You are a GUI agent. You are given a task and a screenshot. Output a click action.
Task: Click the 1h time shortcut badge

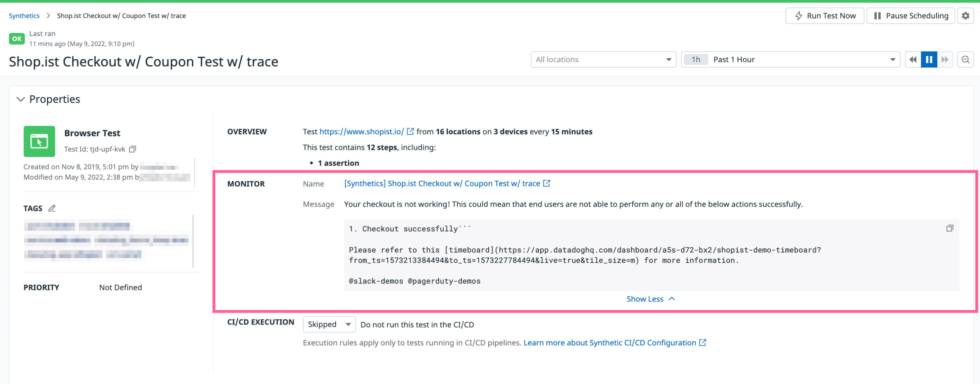point(696,59)
